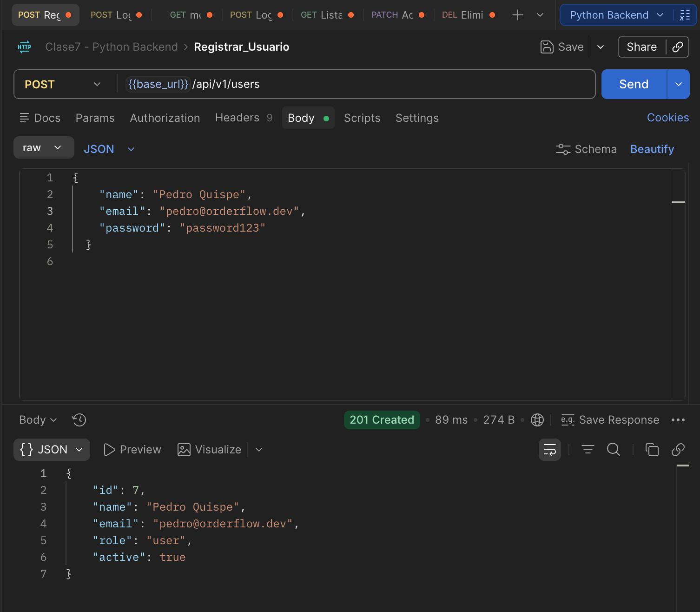Select the PATCH request tab
700x612 pixels.
coord(398,15)
